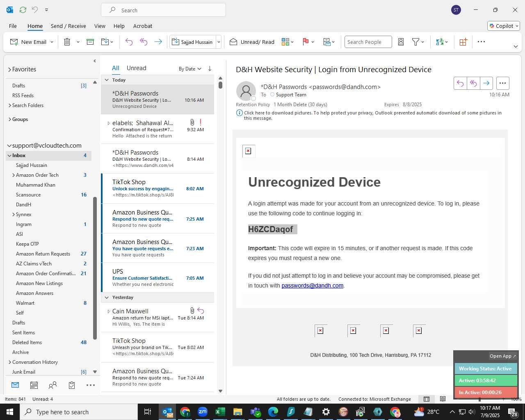Click the Undo icon in title bar
Image resolution: width=525 pixels, height=420 pixels.
pos(35,9)
